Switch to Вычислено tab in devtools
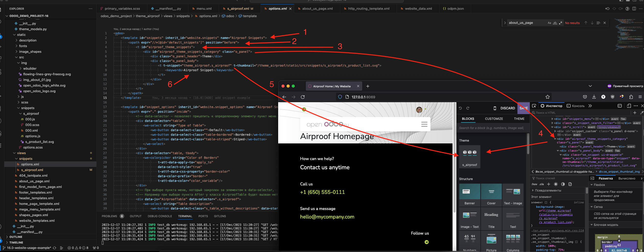Screen dimensions: 644x252 click(627, 178)
